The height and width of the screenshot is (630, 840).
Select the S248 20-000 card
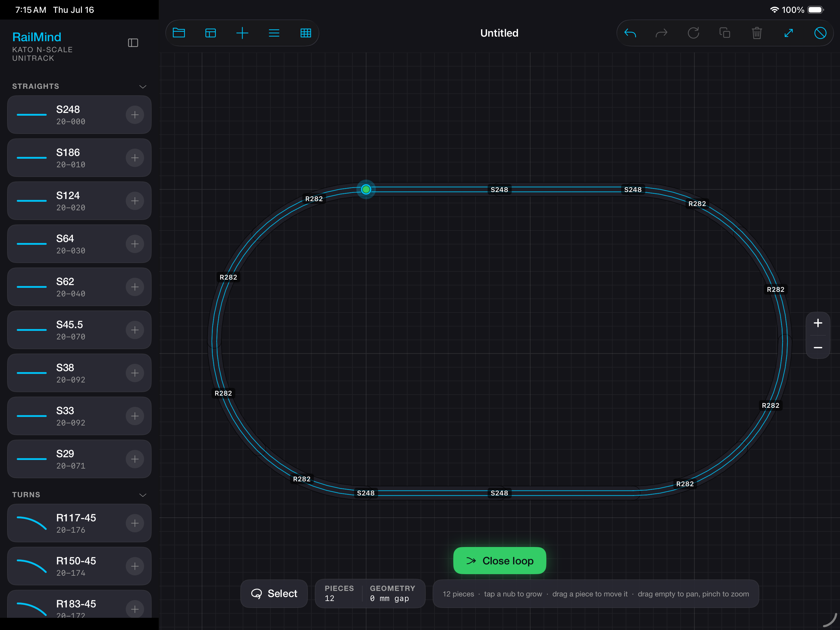(79, 115)
